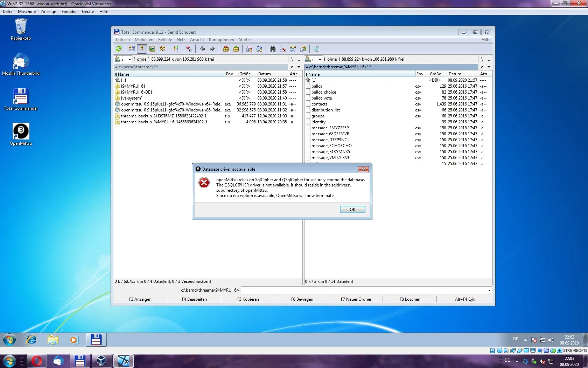Click the right panel parent directory '..' button
588x368 pixels.
(489, 59)
